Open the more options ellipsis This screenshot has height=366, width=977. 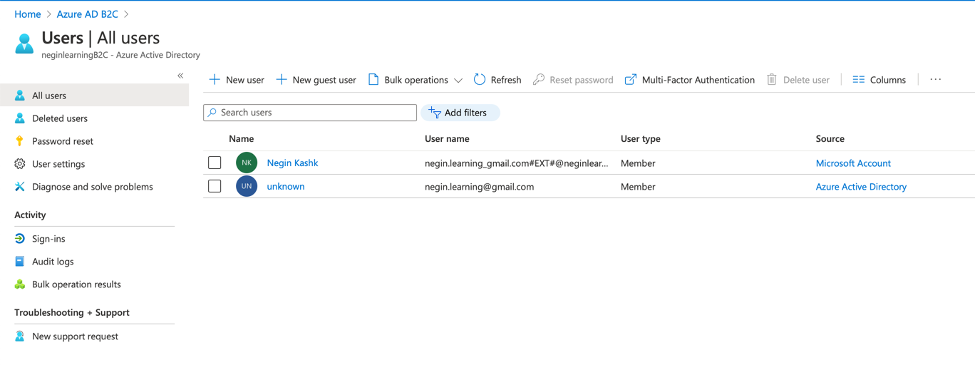click(x=935, y=80)
